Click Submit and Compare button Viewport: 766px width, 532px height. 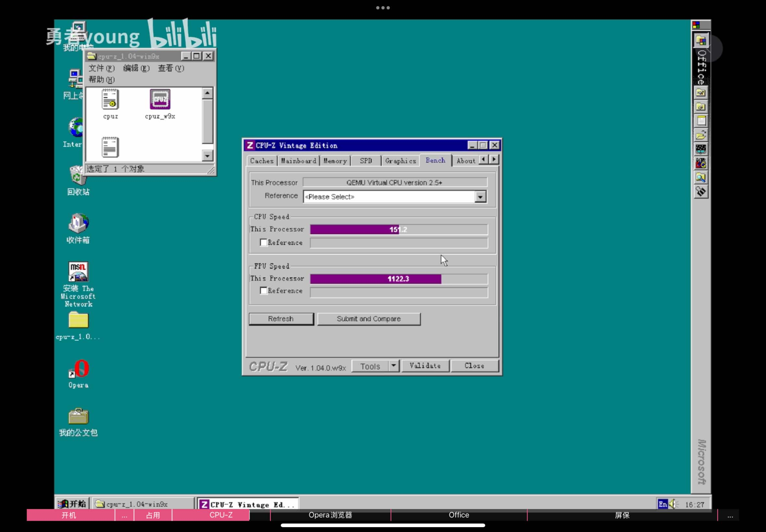(x=368, y=319)
